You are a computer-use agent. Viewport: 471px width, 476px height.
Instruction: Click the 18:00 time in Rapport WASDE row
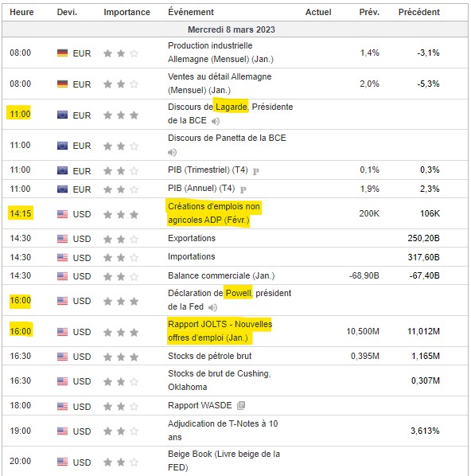[21, 406]
